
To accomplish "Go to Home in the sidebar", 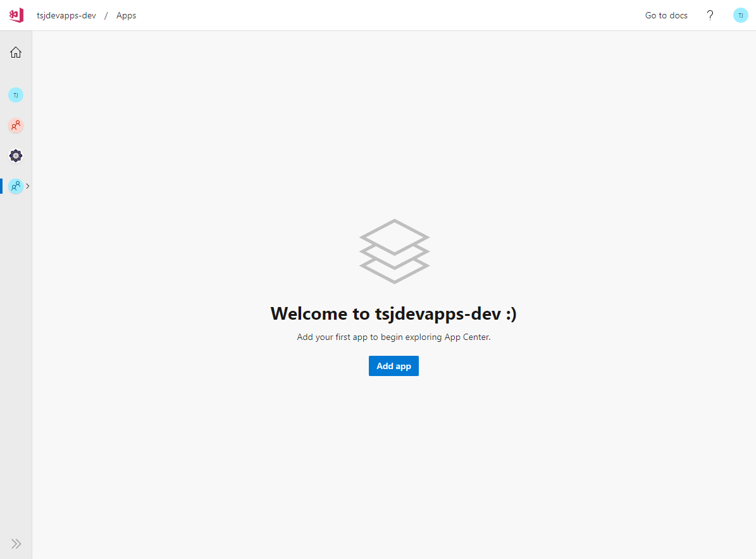I will 16,53.
